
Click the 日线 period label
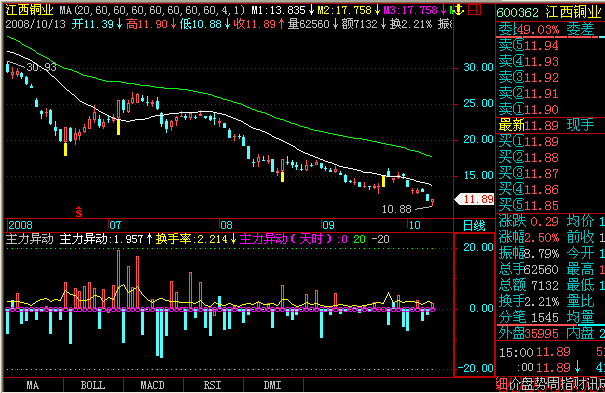pos(474,226)
